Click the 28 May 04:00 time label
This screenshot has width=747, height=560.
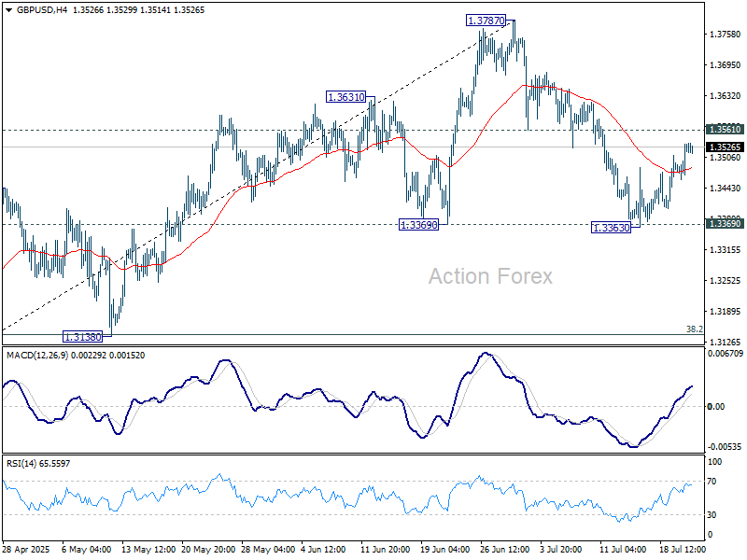point(268,550)
